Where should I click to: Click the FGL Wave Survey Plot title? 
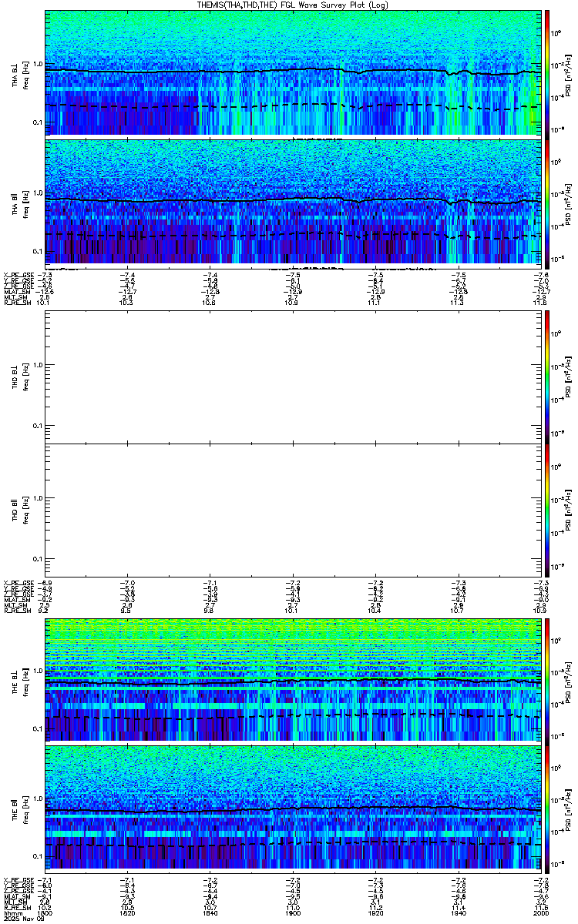point(292,5)
